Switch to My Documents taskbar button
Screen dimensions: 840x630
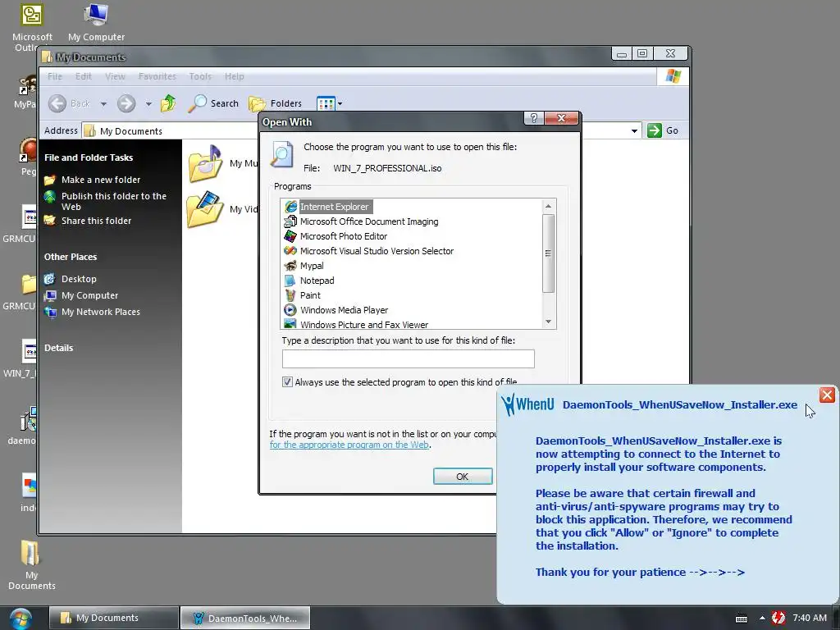[x=113, y=618]
